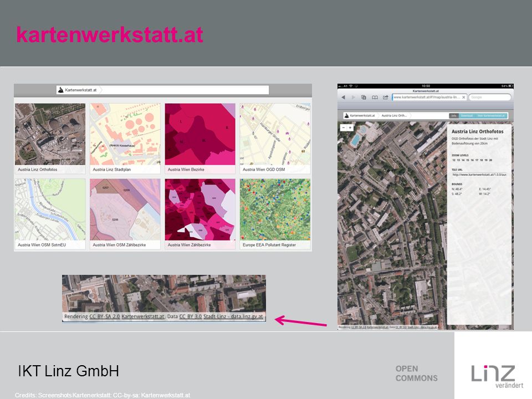Open the Austria Linz Orthofotos thumbnail in the gallery
Image resolution: width=532 pixels, height=399 pixels.
tap(50, 139)
